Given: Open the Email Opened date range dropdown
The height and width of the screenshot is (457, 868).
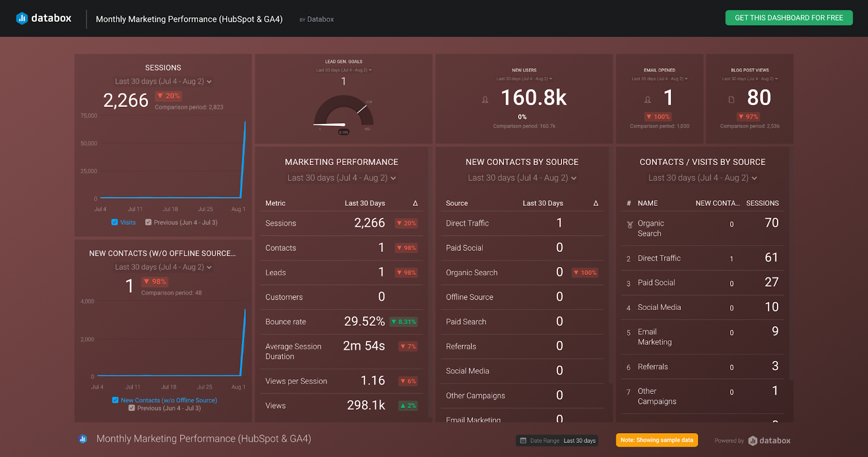Looking at the screenshot, I should (660, 79).
